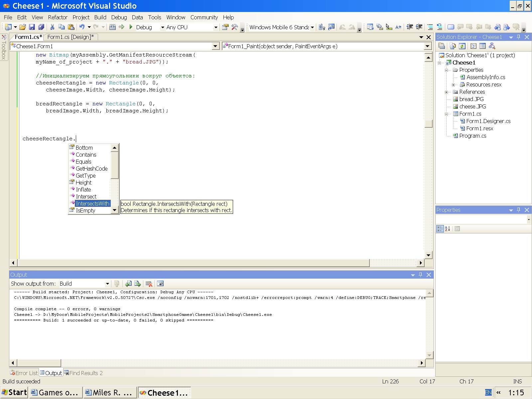Click the Cut scissors icon

click(x=52, y=27)
